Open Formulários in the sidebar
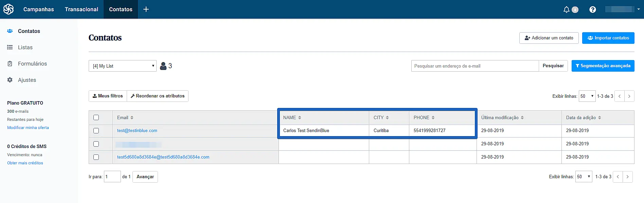This screenshot has height=203, width=644. (32, 64)
